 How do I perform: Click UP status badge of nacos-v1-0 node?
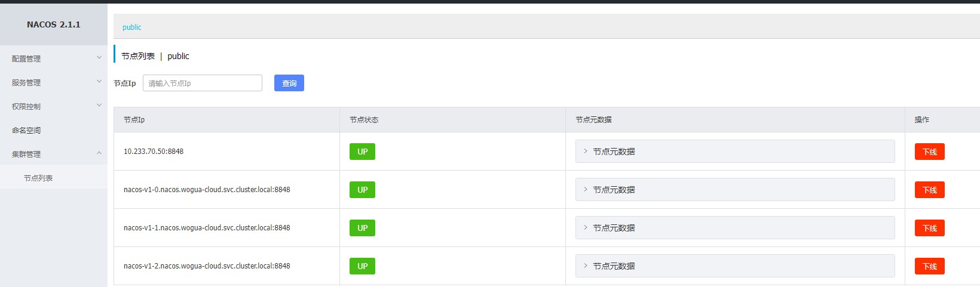pos(362,190)
